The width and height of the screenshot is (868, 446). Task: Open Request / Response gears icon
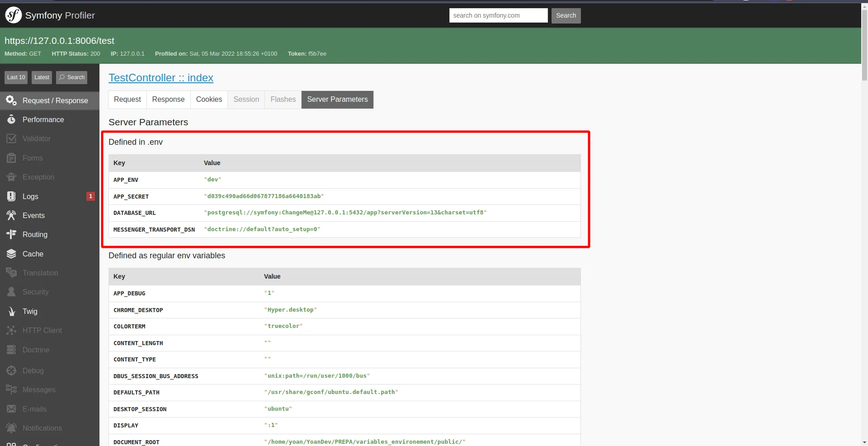[11, 100]
